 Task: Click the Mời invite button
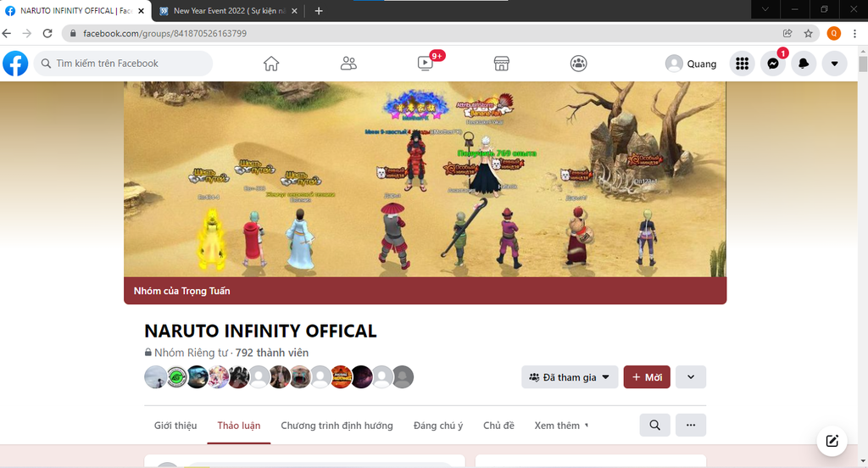point(647,377)
